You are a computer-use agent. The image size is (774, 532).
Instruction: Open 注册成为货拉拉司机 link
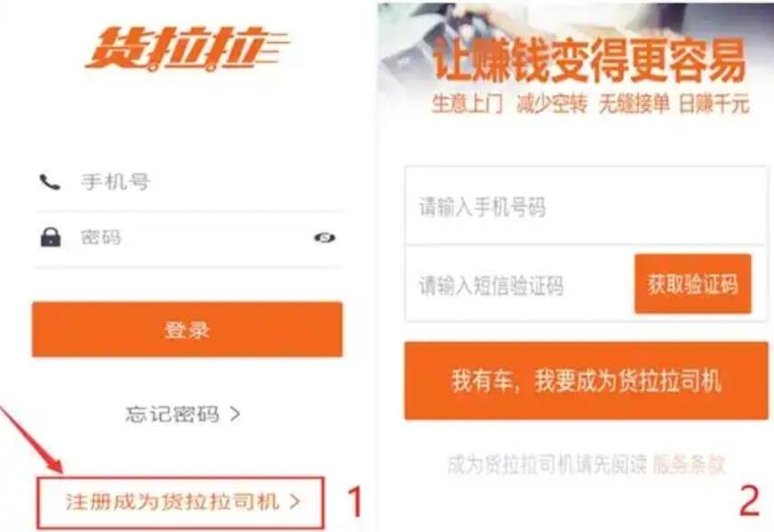click(x=181, y=502)
